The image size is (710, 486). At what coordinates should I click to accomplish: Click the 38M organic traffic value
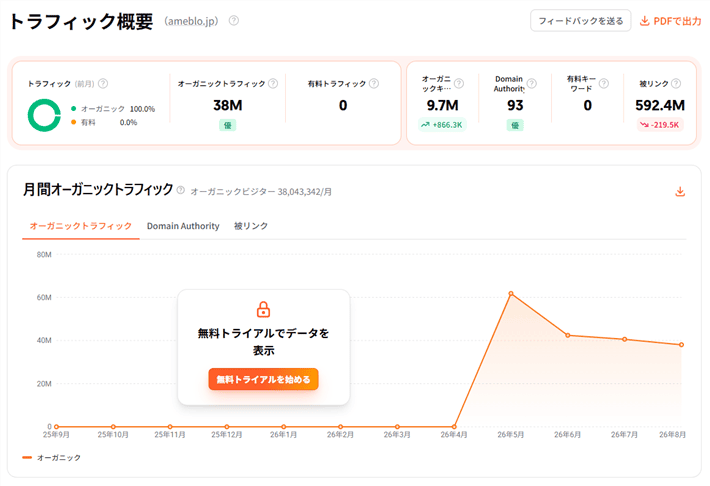coord(228,106)
